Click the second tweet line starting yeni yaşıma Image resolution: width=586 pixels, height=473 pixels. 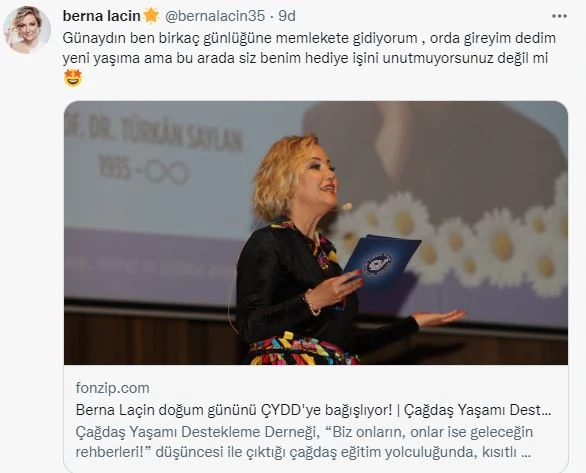point(305,58)
